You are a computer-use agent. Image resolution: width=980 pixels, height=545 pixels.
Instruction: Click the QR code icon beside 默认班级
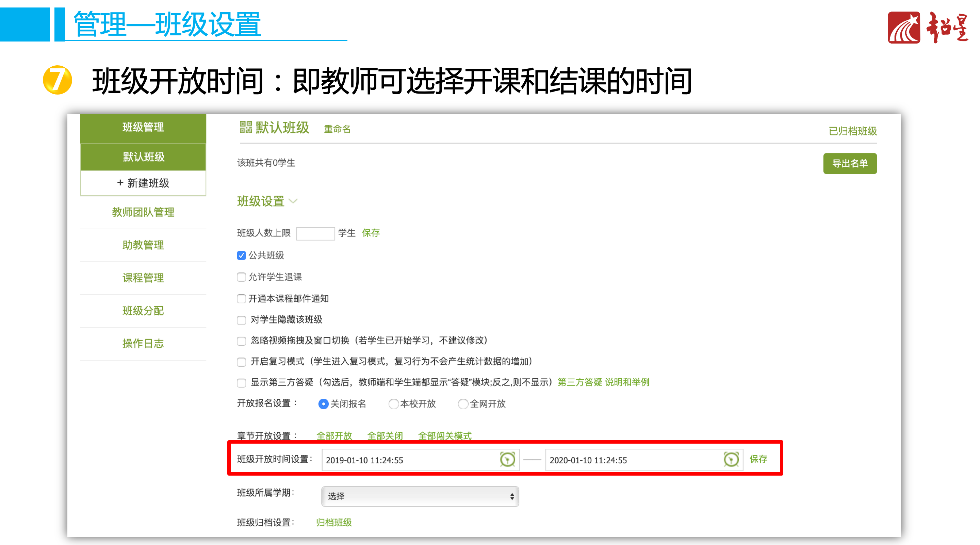click(x=245, y=127)
